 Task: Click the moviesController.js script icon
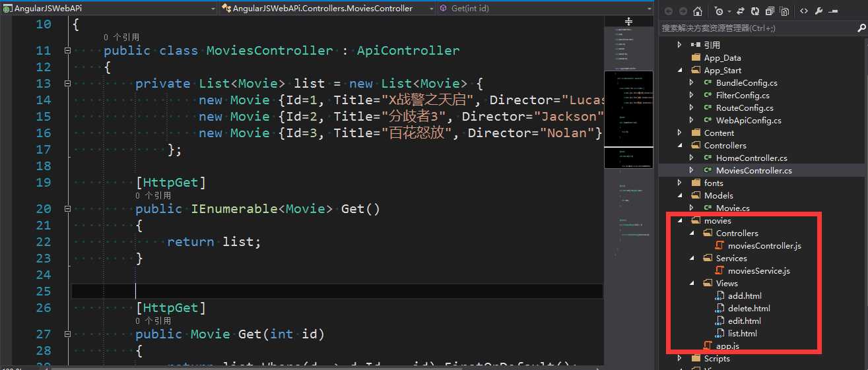coord(720,245)
